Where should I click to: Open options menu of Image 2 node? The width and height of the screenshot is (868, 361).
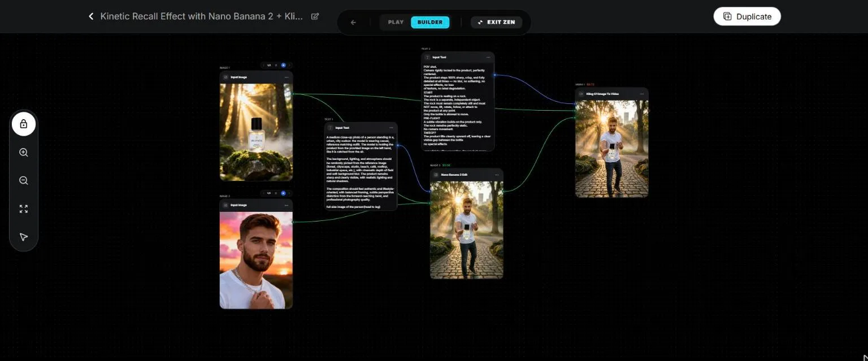tap(287, 205)
